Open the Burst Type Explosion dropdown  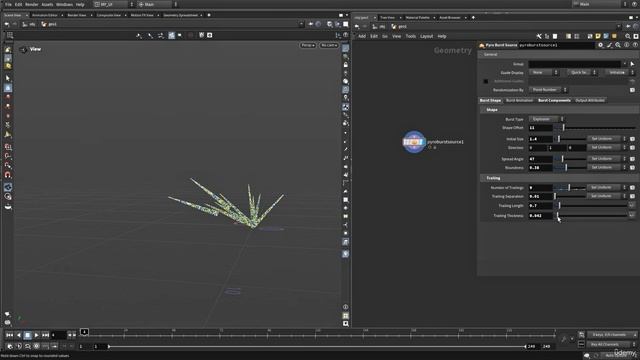547,119
